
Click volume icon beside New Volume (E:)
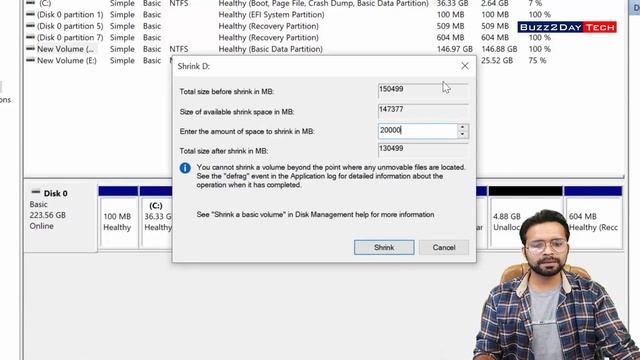(30, 60)
